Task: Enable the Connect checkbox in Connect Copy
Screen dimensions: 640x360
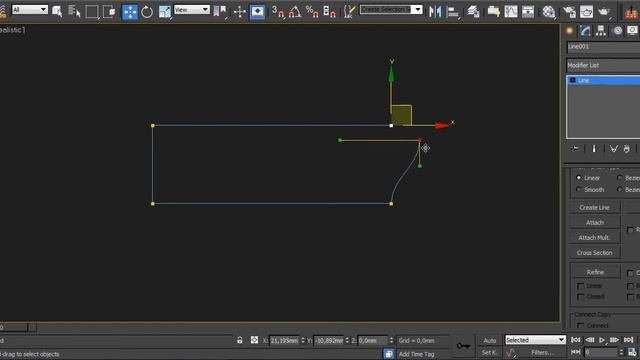Action: click(581, 326)
